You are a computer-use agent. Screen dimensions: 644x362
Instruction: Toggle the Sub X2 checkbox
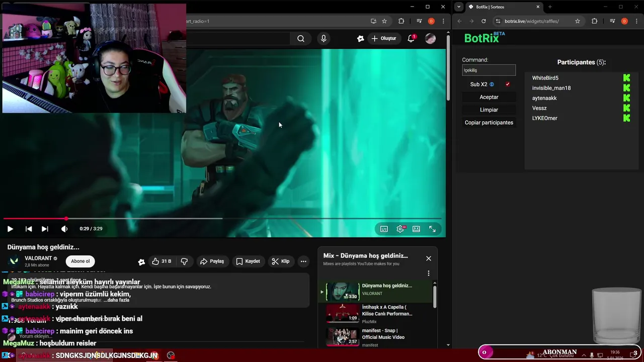tap(508, 84)
